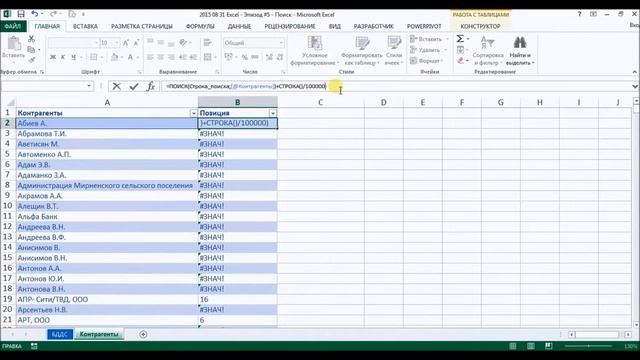Screen dimensions: 640x360
Task: Open the Fill down tool
Action: tap(460, 50)
